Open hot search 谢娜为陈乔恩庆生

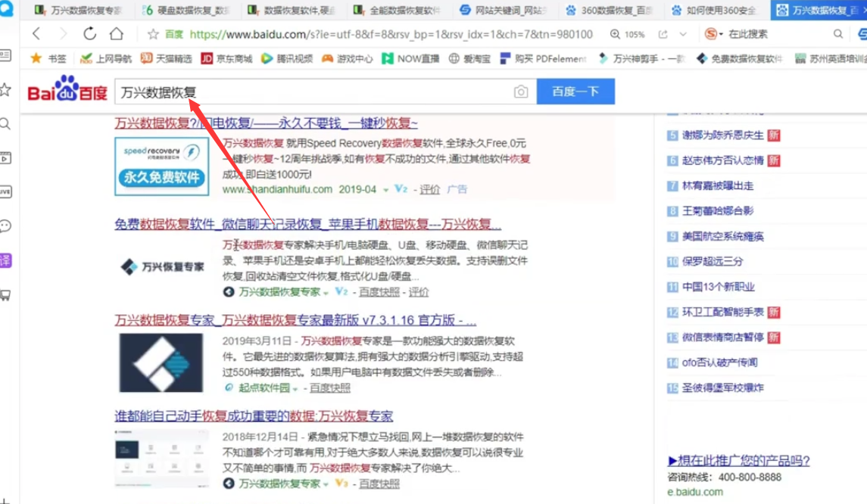point(722,135)
